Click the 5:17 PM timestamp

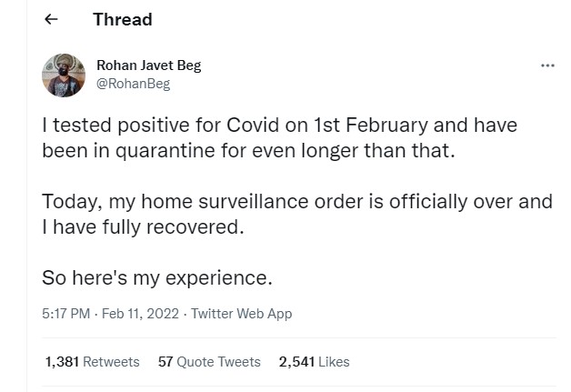[x=66, y=313]
